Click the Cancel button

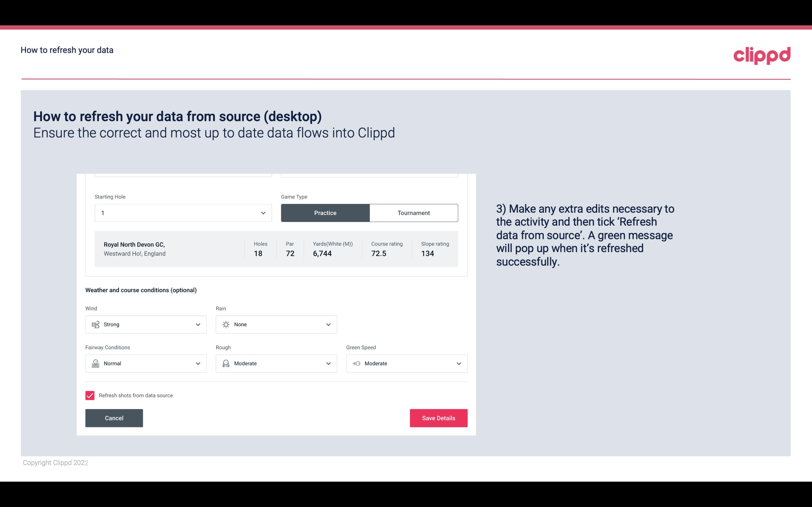tap(114, 418)
